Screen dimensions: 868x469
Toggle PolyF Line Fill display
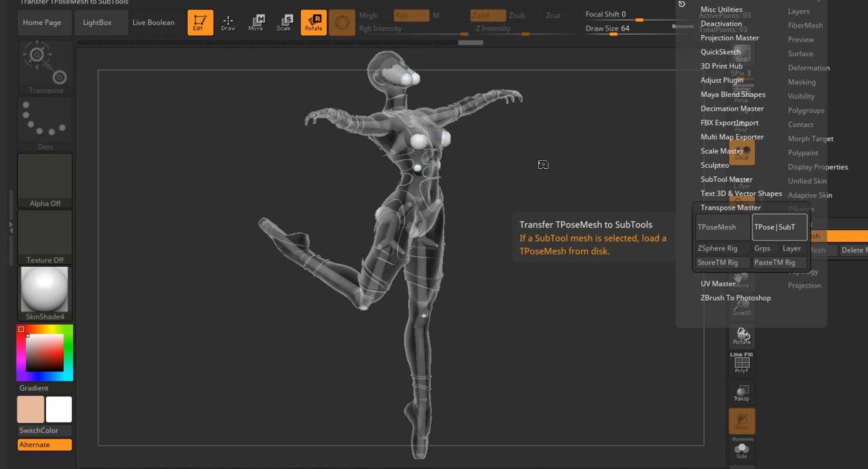click(x=742, y=363)
